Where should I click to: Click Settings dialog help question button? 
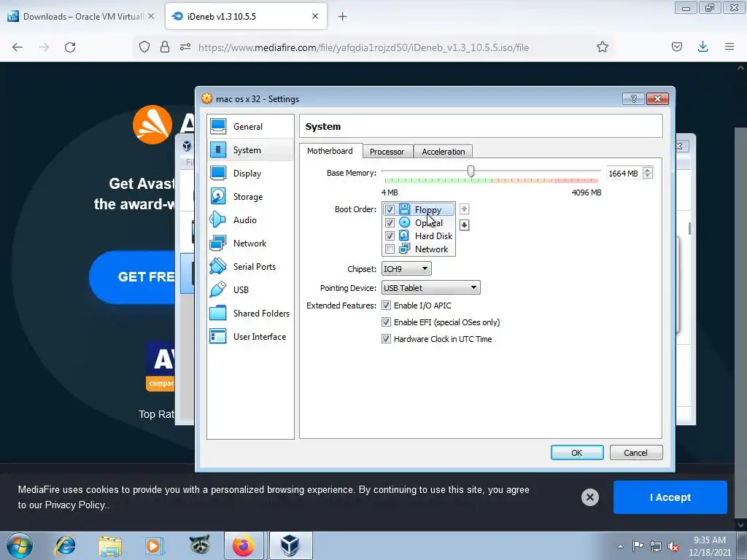click(x=634, y=98)
